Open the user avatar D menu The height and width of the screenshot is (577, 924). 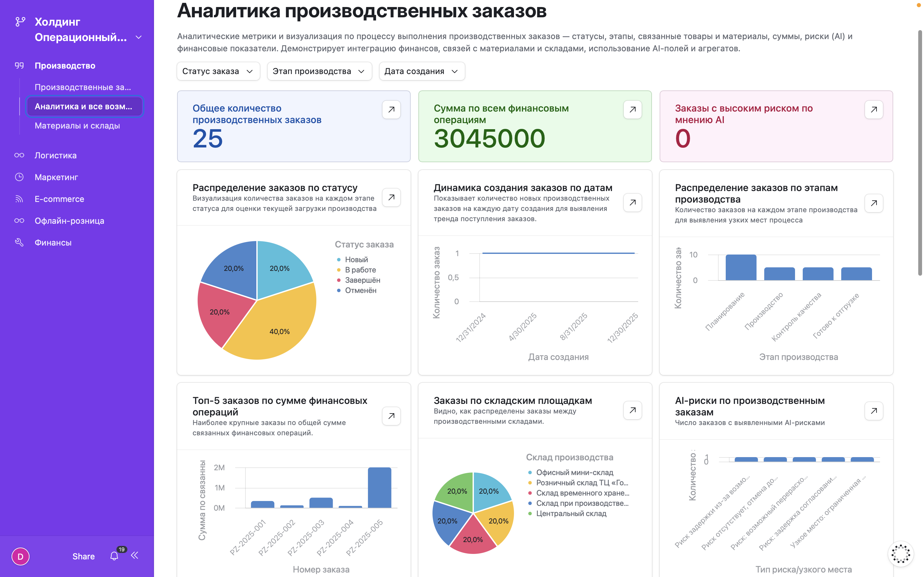[x=21, y=556]
